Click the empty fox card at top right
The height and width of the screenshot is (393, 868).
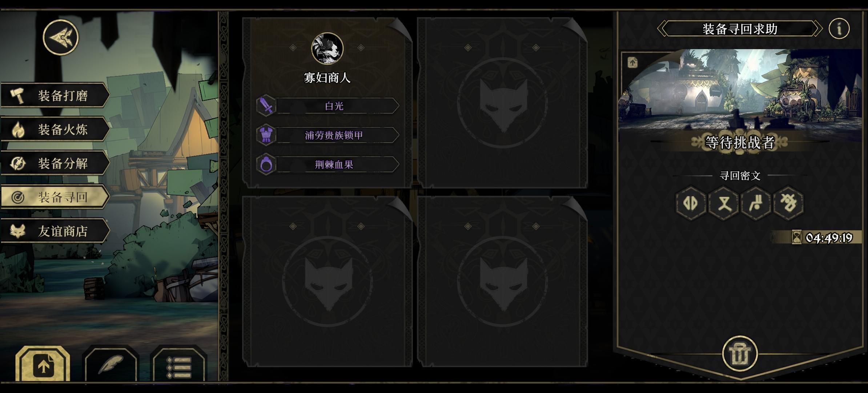502,103
